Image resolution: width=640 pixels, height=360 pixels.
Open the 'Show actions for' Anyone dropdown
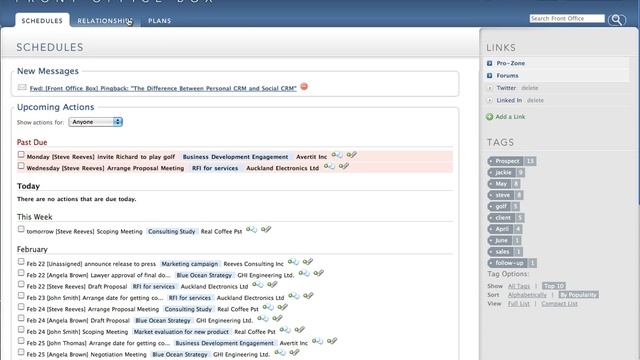pyautogui.click(x=96, y=122)
